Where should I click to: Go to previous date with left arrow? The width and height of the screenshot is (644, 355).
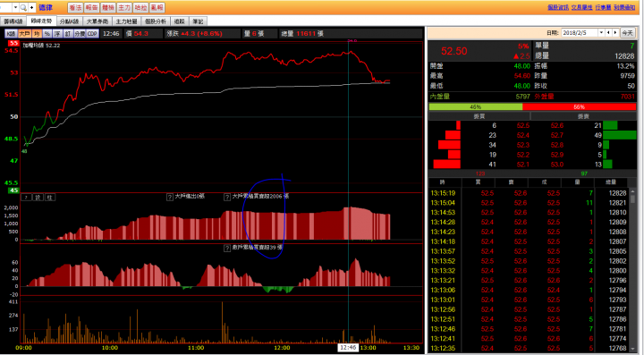point(609,32)
